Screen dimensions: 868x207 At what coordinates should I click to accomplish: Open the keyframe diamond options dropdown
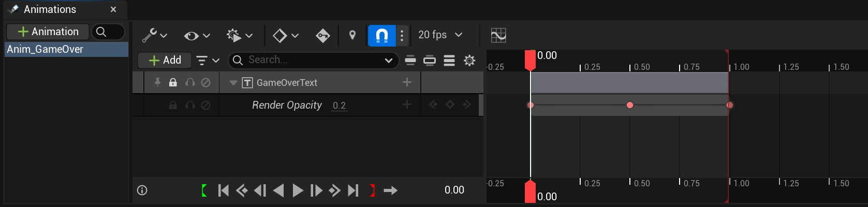pyautogui.click(x=286, y=35)
